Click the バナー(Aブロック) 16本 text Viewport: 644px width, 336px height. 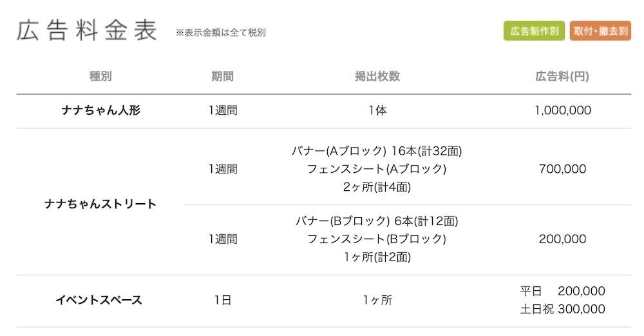377,152
